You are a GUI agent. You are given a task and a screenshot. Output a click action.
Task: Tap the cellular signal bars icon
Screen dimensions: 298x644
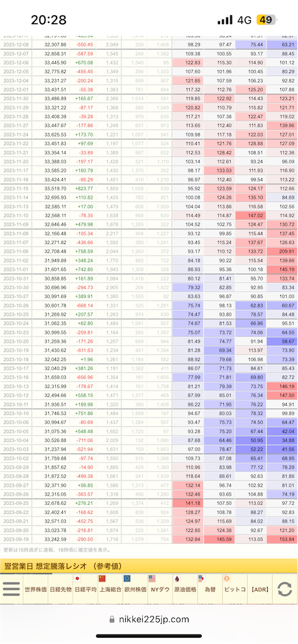[225, 19]
